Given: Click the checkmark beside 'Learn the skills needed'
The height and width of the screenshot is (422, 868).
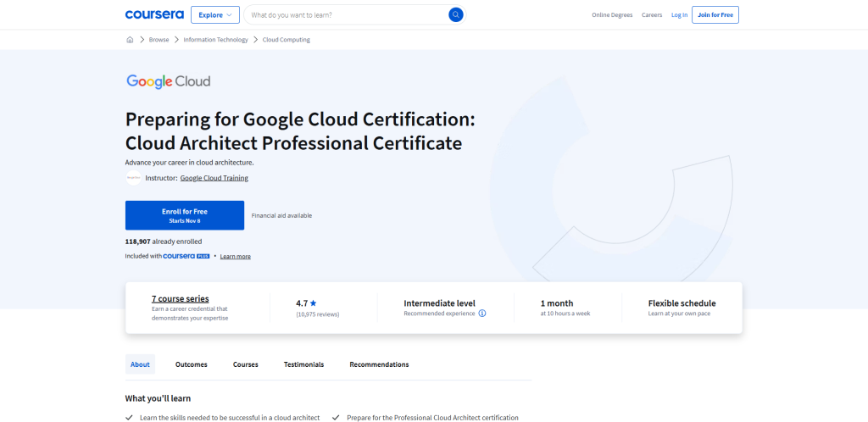Looking at the screenshot, I should pyautogui.click(x=129, y=418).
